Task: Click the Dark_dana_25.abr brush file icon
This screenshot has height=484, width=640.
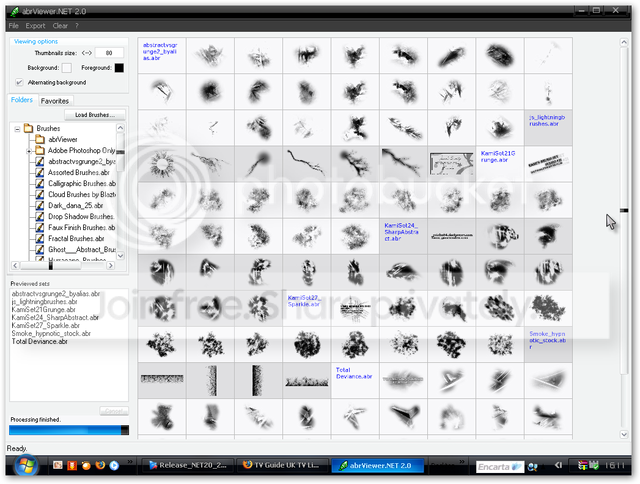Action: pyautogui.click(x=40, y=206)
